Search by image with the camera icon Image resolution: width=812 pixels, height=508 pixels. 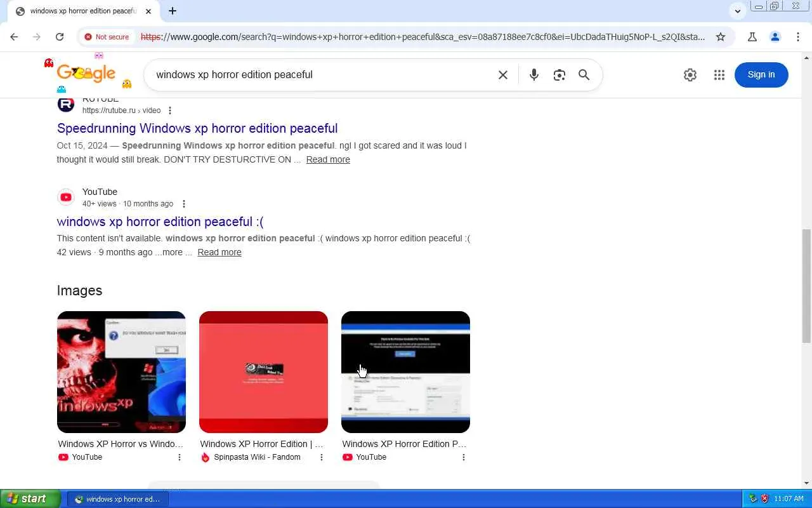click(x=559, y=75)
